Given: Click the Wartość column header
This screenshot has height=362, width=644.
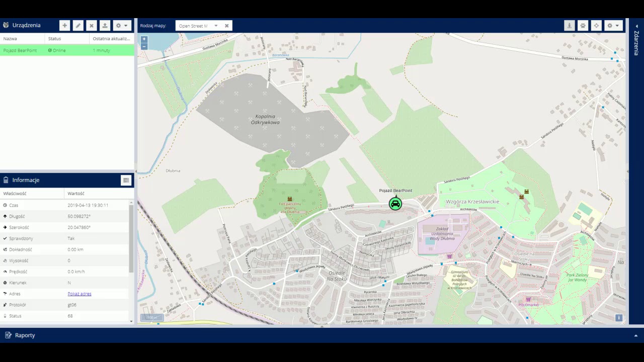Looking at the screenshot, I should pyautogui.click(x=99, y=194).
